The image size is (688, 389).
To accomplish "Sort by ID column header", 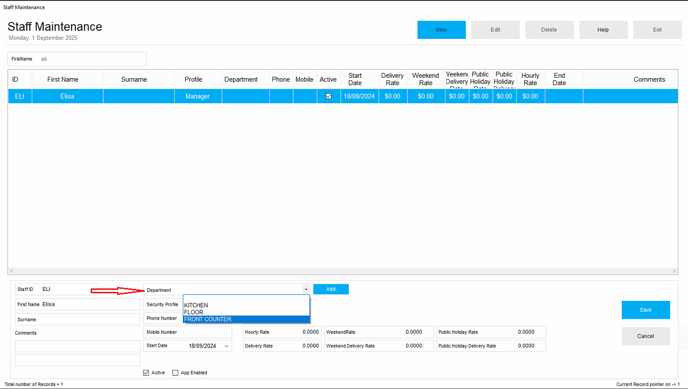I will point(20,79).
